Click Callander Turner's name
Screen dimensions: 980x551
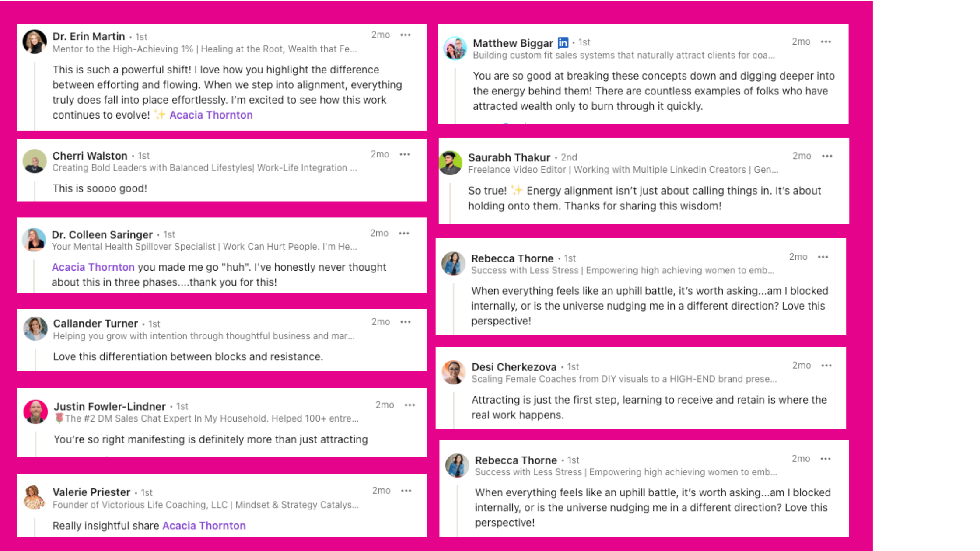(x=95, y=324)
